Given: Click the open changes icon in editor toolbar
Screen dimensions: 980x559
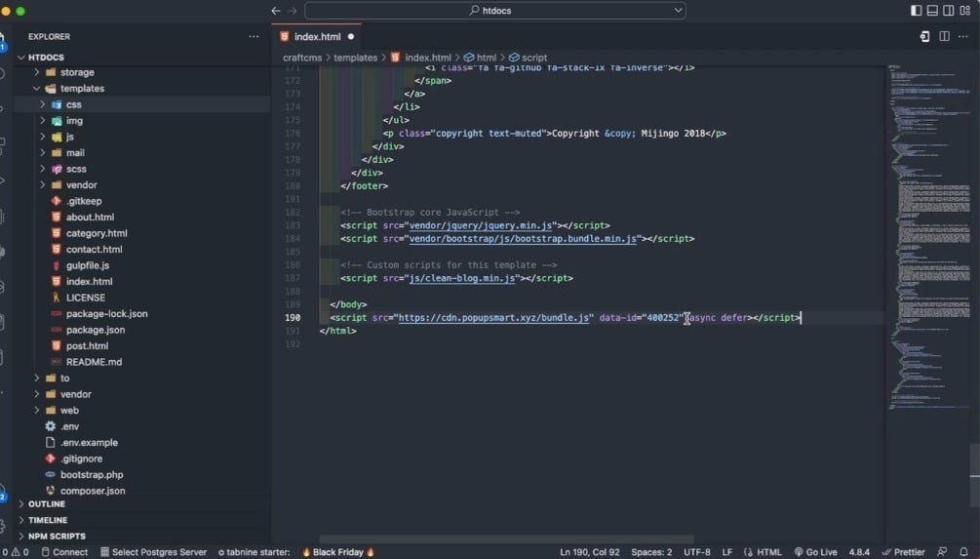Looking at the screenshot, I should 924,37.
